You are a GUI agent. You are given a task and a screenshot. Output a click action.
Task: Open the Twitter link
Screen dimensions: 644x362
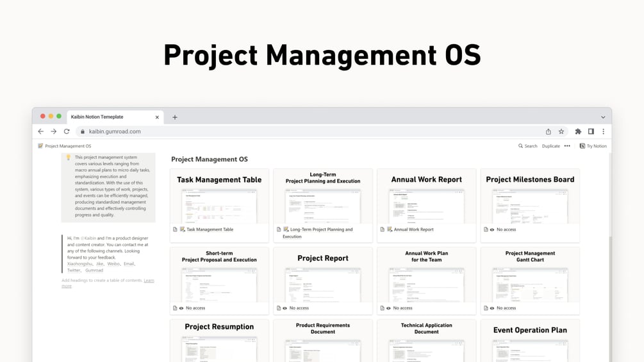pyautogui.click(x=74, y=270)
